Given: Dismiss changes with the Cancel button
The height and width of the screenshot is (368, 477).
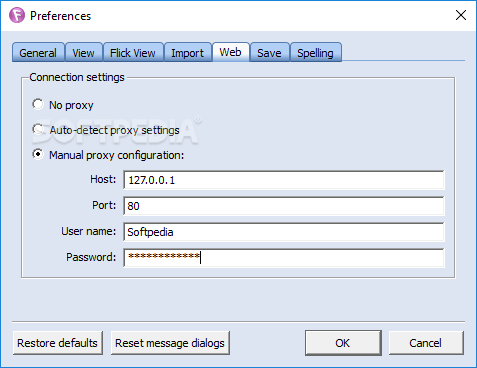Looking at the screenshot, I should click(x=426, y=343).
